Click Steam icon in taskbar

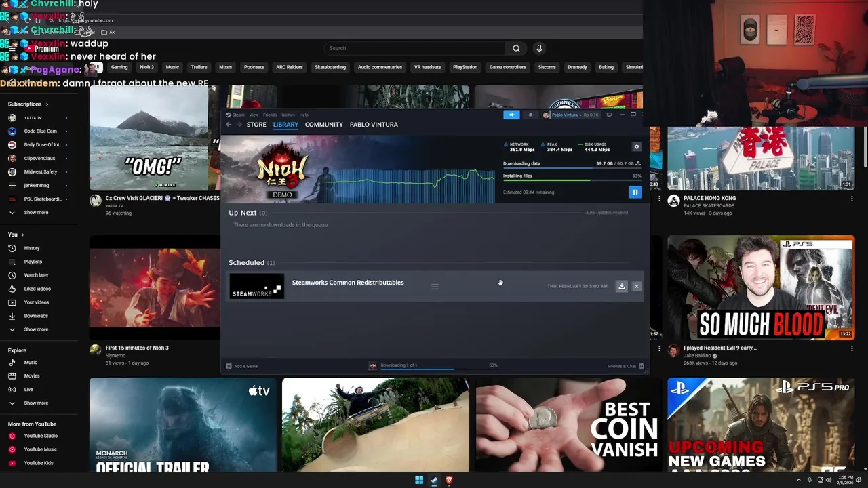pyautogui.click(x=434, y=481)
